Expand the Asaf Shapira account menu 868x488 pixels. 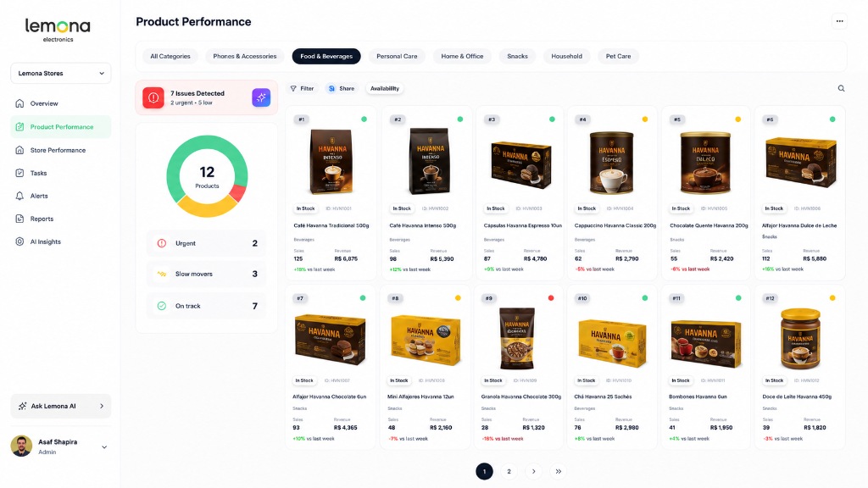(x=104, y=447)
